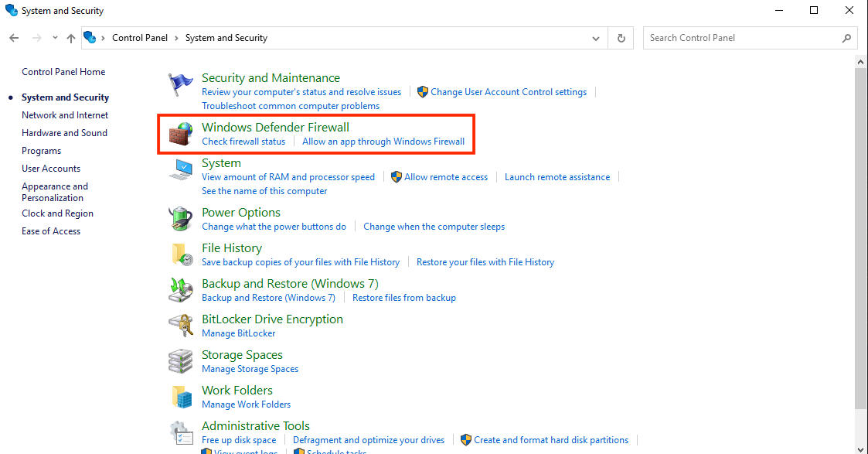The width and height of the screenshot is (868, 454).
Task: Select Clock and Region in the sidebar
Action: [57, 213]
